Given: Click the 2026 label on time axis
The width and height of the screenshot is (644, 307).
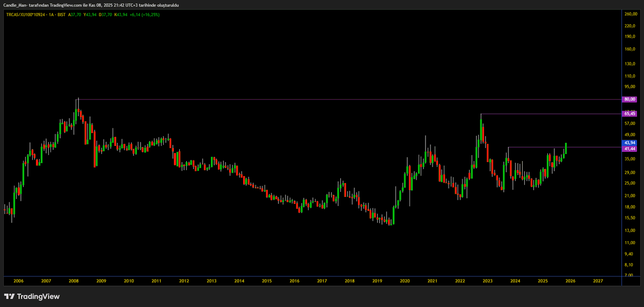Looking at the screenshot, I should [570, 281].
